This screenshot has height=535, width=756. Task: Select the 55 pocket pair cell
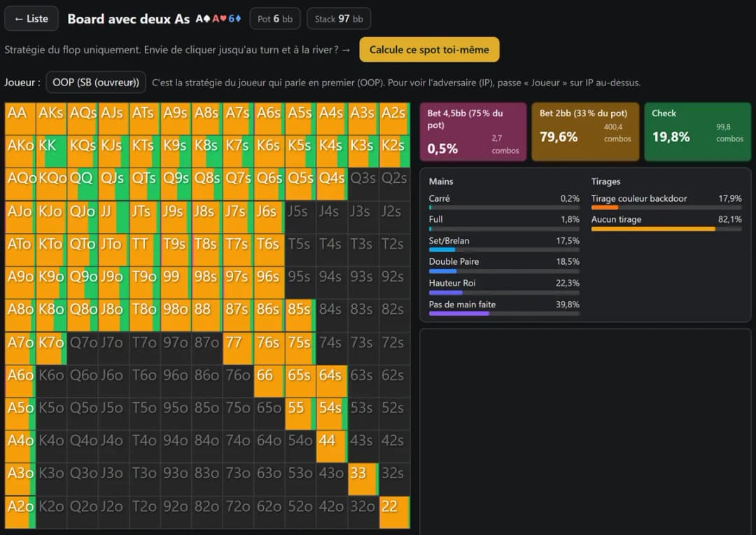tap(300, 414)
